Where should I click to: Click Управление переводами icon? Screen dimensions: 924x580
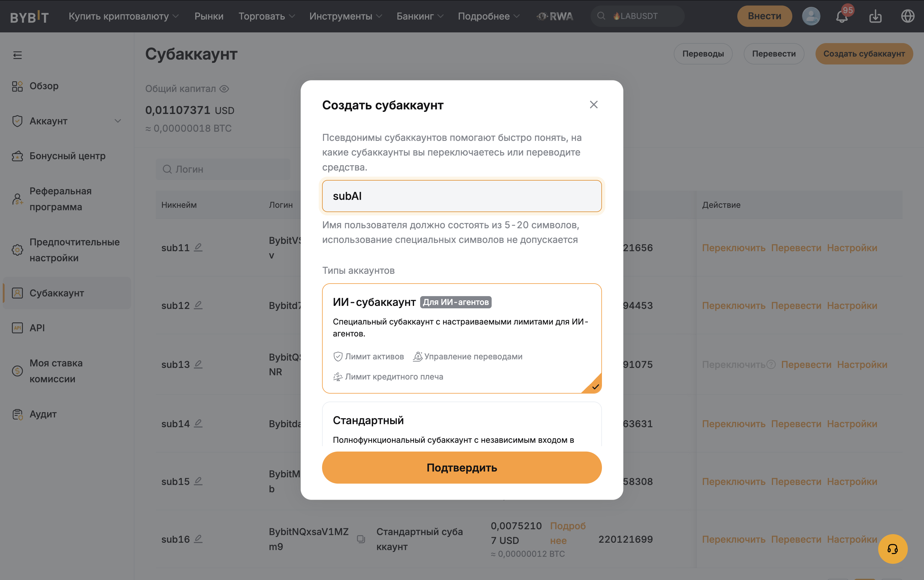pos(417,356)
